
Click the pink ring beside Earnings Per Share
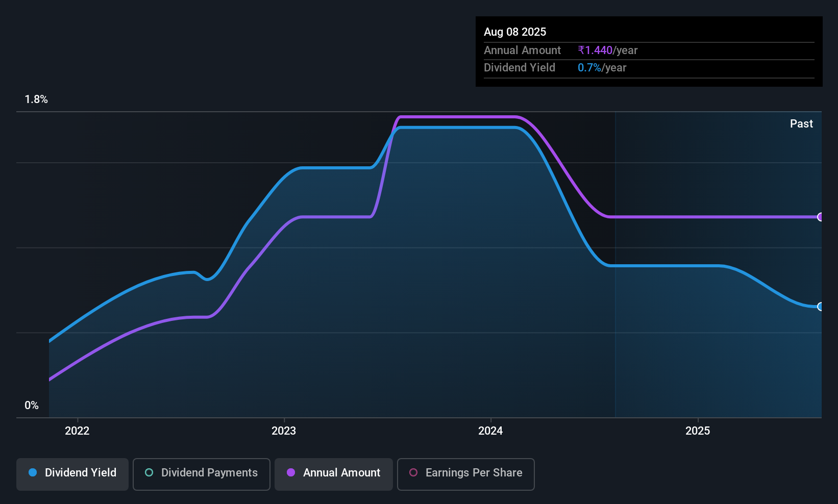(413, 473)
